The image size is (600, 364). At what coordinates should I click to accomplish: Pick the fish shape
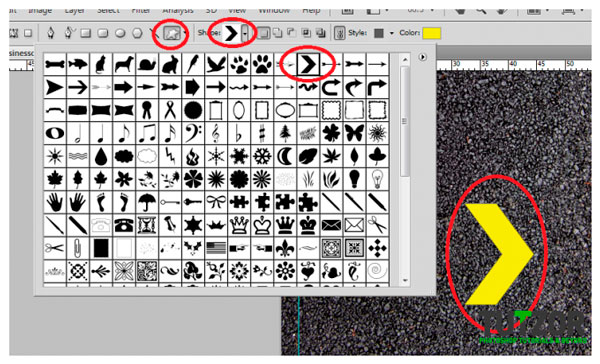pyautogui.click(x=78, y=64)
